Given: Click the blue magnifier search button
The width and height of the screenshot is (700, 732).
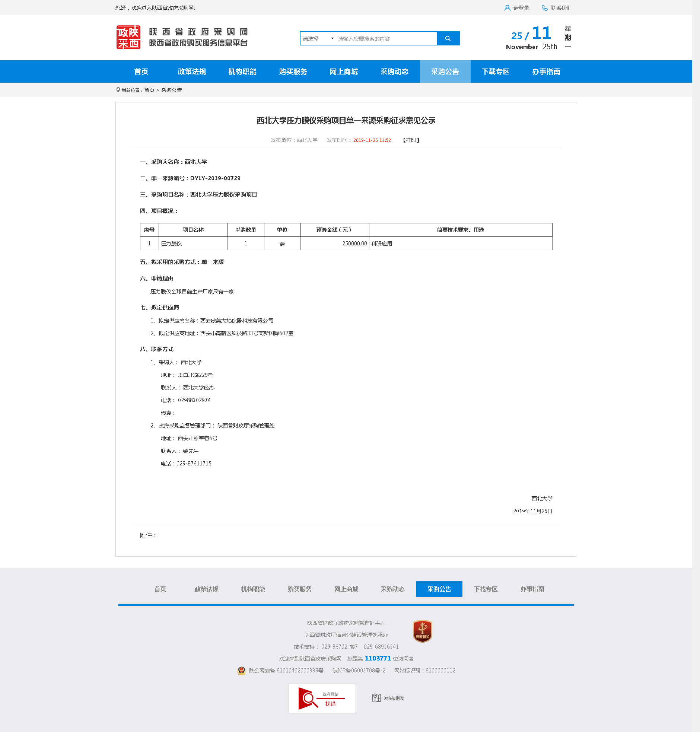Looking at the screenshot, I should [448, 38].
